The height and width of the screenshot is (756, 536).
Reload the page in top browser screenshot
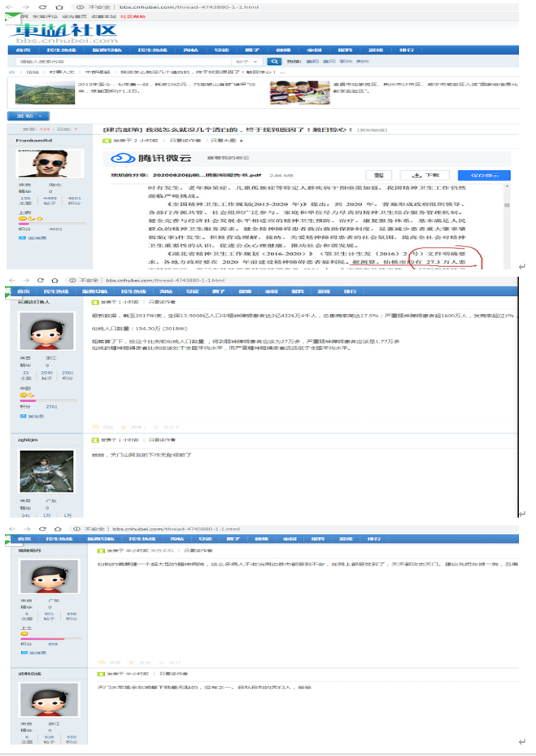pyautogui.click(x=42, y=7)
